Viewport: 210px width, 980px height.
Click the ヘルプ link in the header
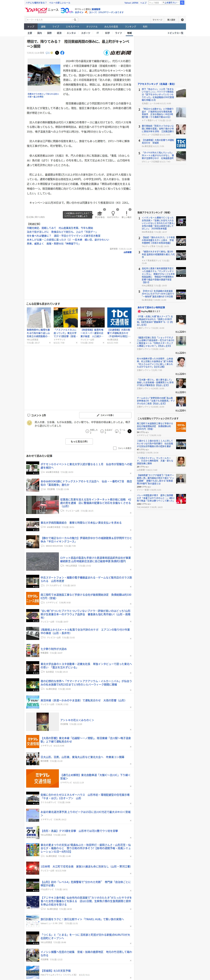143,3
